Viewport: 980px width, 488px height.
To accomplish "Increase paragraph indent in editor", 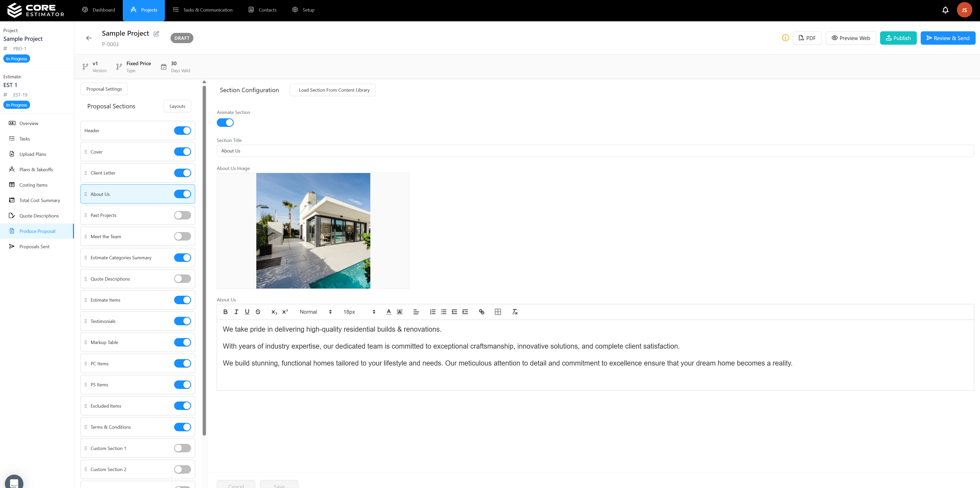I will (x=465, y=312).
